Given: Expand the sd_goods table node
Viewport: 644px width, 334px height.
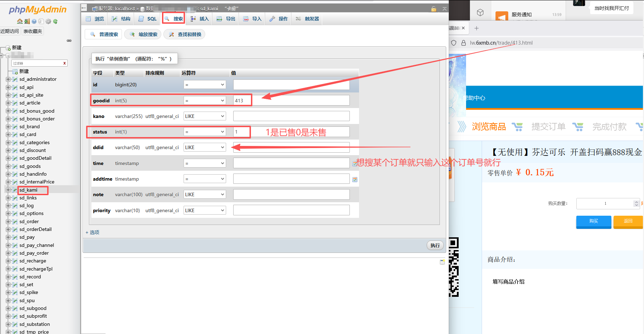Looking at the screenshot, I should click(8, 166).
